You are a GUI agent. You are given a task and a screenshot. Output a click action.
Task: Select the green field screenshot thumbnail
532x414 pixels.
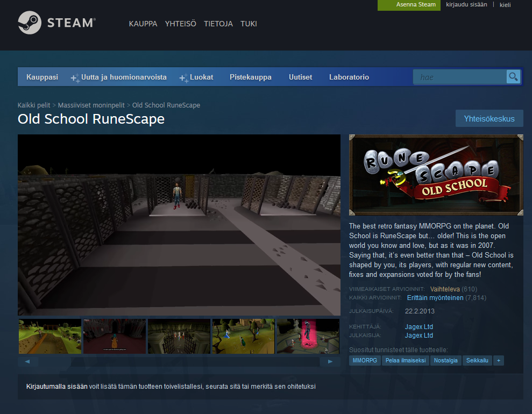tap(50, 336)
